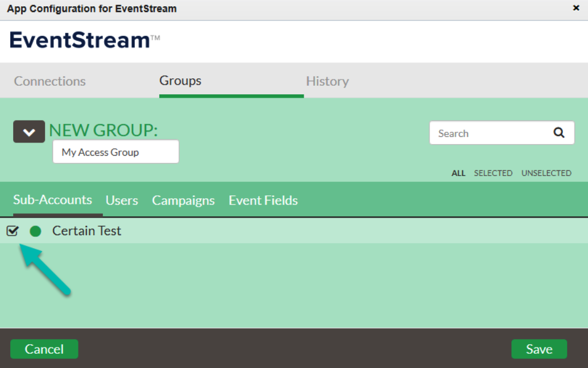This screenshot has height=368, width=588.
Task: Switch to the Users sub-tab
Action: pyautogui.click(x=122, y=200)
